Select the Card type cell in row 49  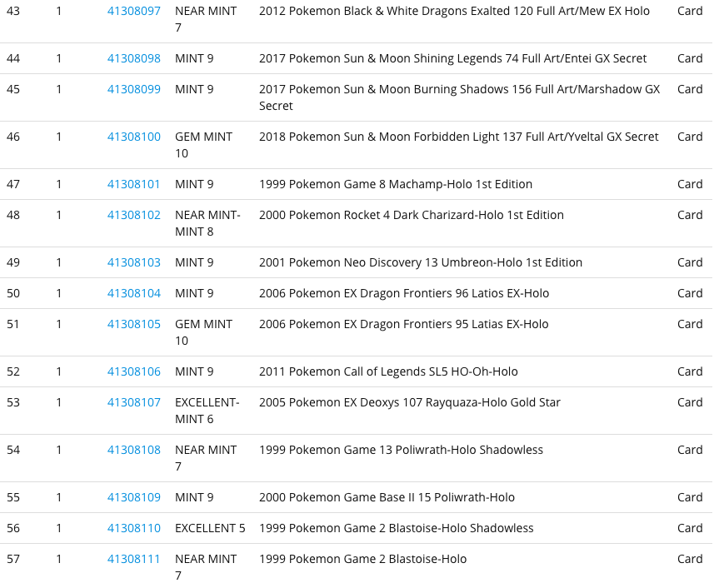690,262
